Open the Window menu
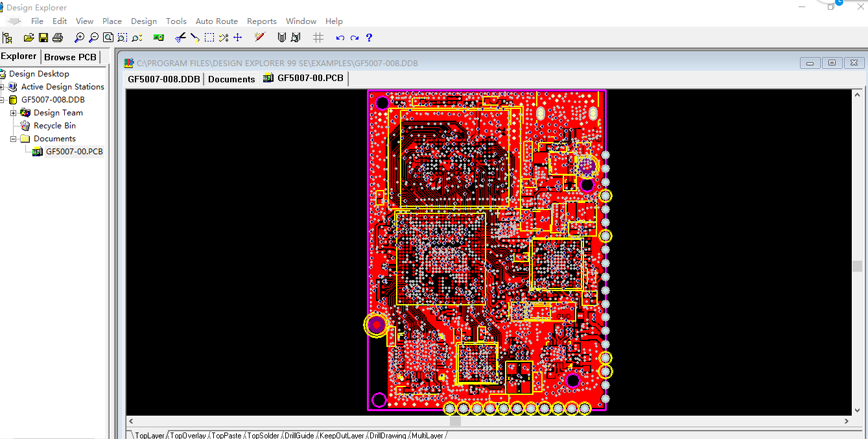Viewport: 868px width, 439px height. (x=301, y=21)
